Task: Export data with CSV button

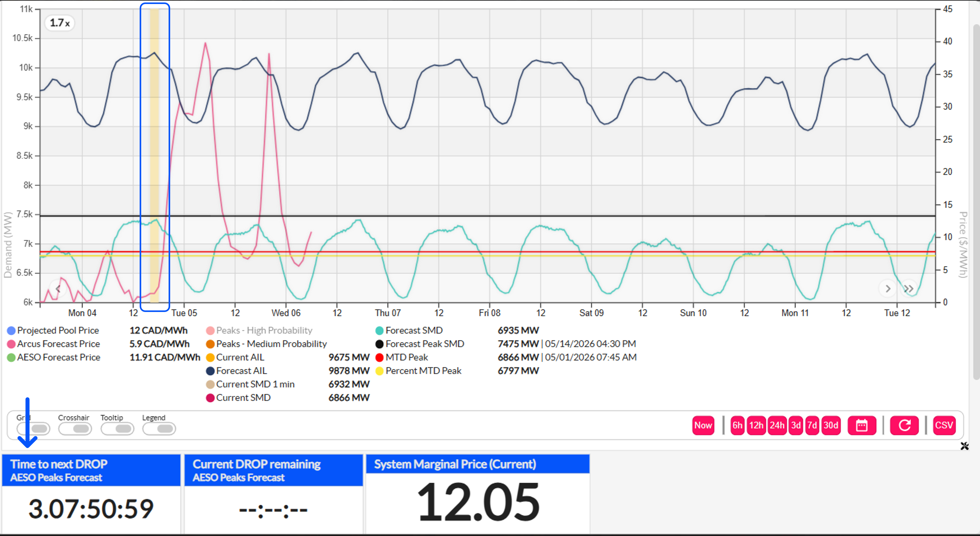Action: point(944,425)
